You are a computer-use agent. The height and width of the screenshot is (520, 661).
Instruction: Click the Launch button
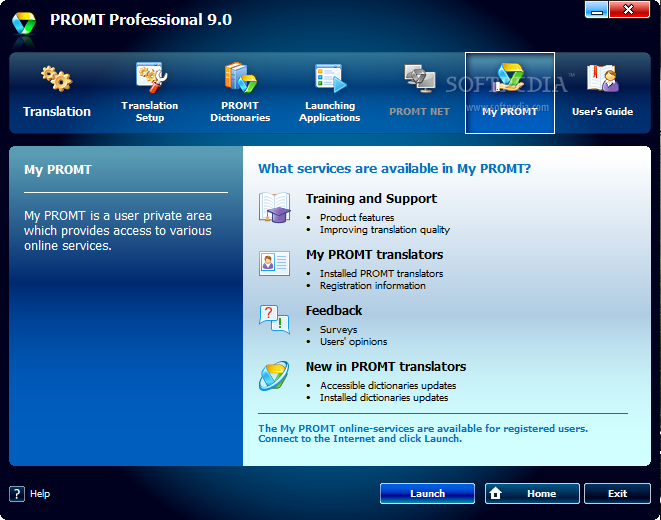(427, 493)
